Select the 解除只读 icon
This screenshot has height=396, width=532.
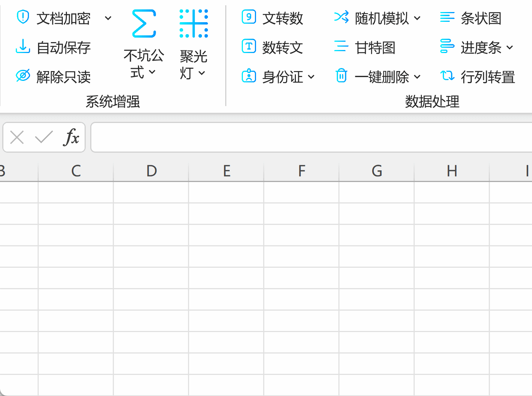(23, 76)
